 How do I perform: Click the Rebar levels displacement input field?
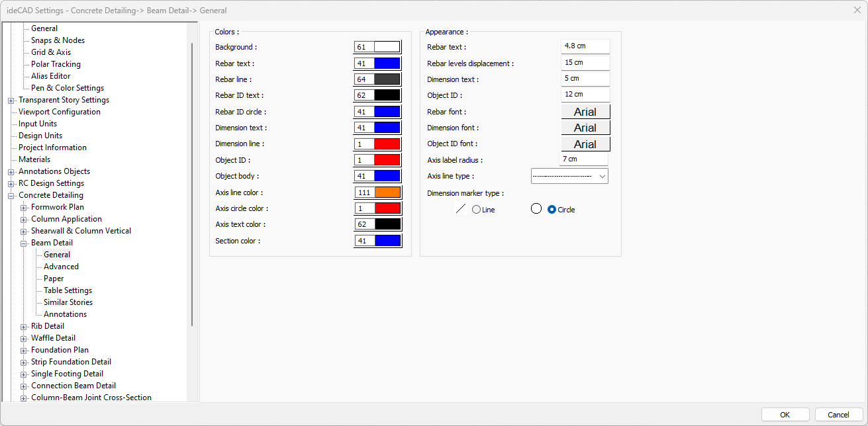(x=585, y=63)
